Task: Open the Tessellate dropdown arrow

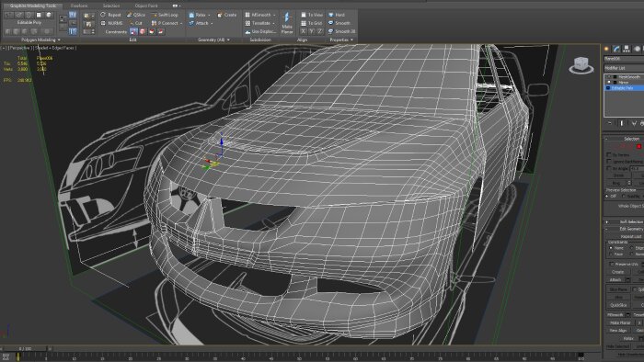Action: click(273, 24)
